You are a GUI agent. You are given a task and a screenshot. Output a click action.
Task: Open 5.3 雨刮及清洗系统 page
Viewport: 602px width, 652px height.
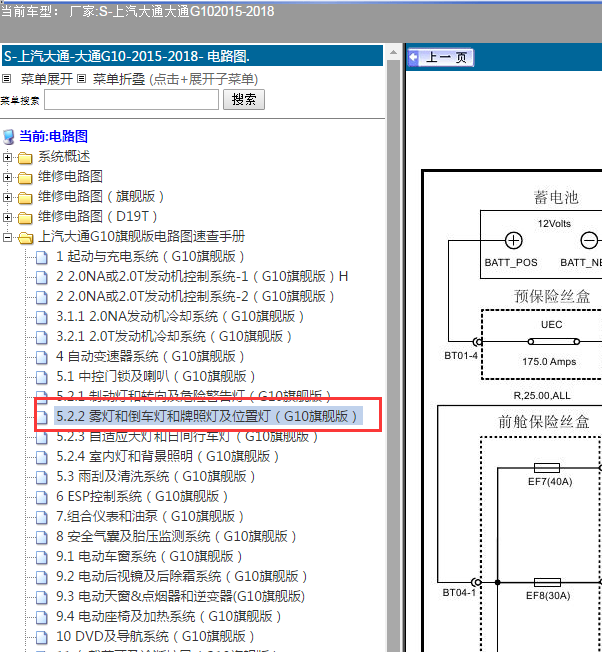(x=155, y=477)
